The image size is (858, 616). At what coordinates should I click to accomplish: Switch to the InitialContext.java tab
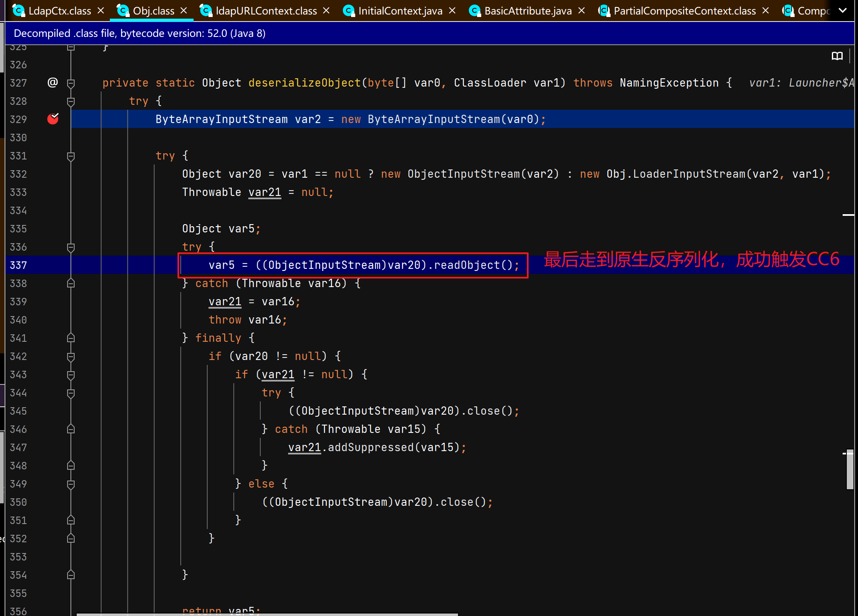pos(400,11)
